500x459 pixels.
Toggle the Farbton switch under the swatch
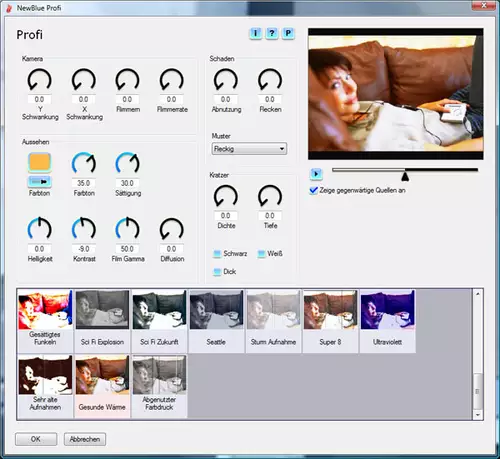(40, 182)
